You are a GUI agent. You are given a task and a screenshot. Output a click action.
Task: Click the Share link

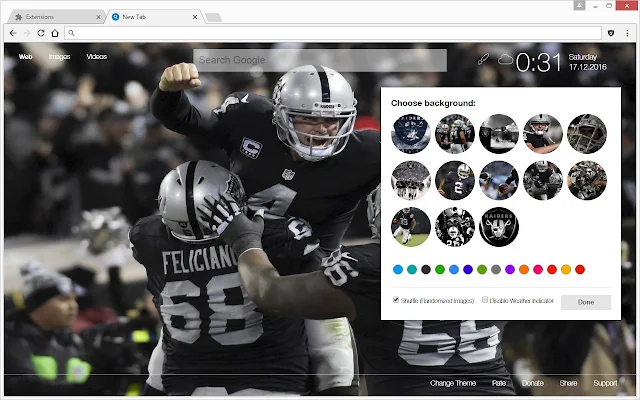click(x=568, y=383)
